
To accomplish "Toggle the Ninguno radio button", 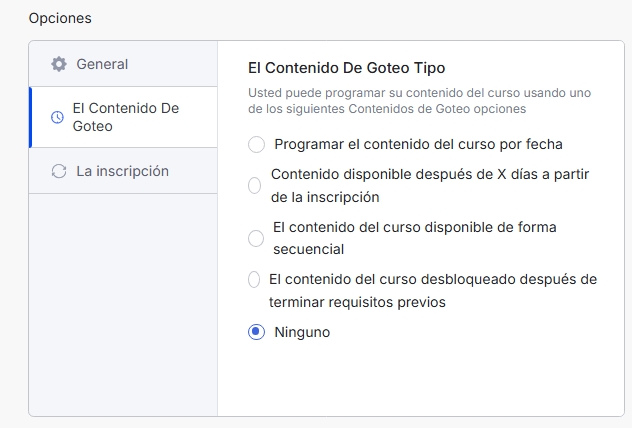I will coord(256,332).
